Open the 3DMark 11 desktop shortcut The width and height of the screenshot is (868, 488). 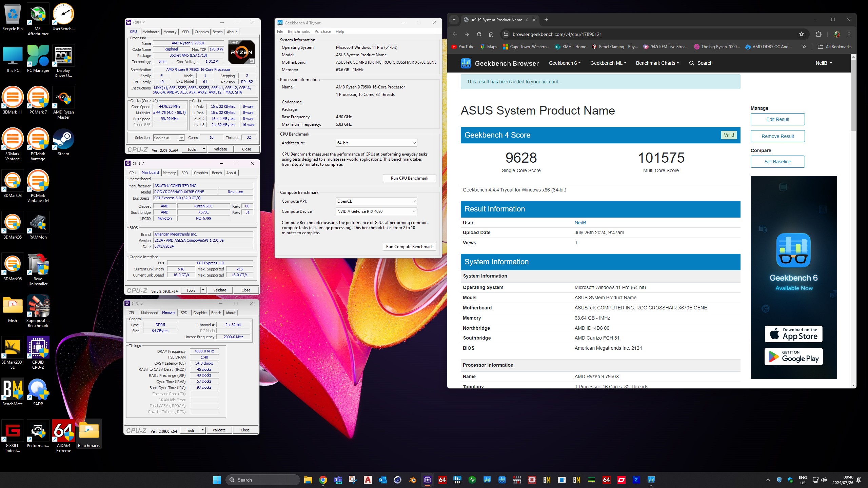[13, 100]
